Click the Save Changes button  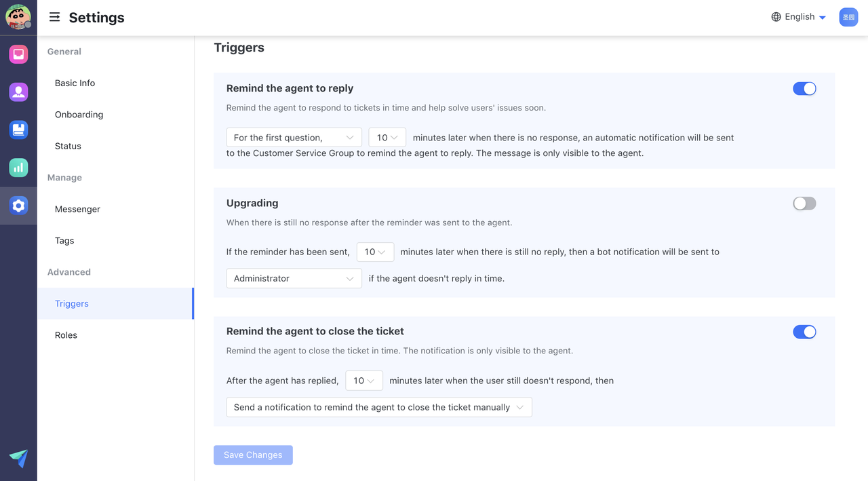tap(253, 455)
